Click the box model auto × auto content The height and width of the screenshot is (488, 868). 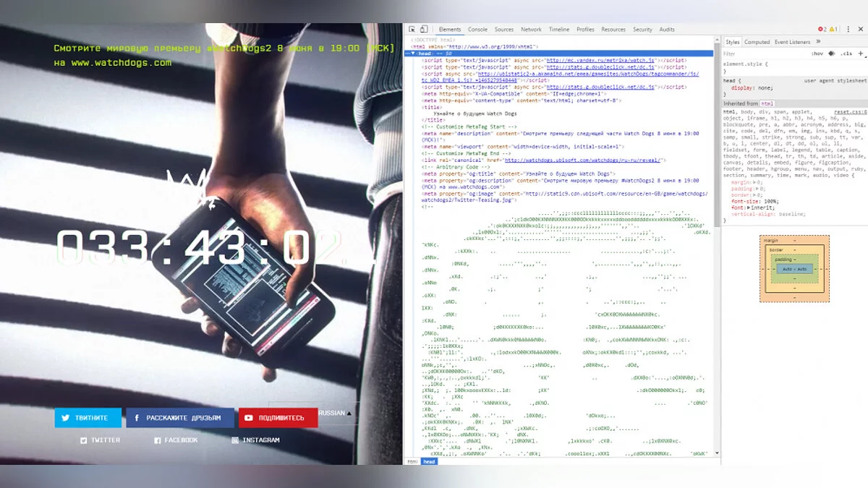point(793,268)
